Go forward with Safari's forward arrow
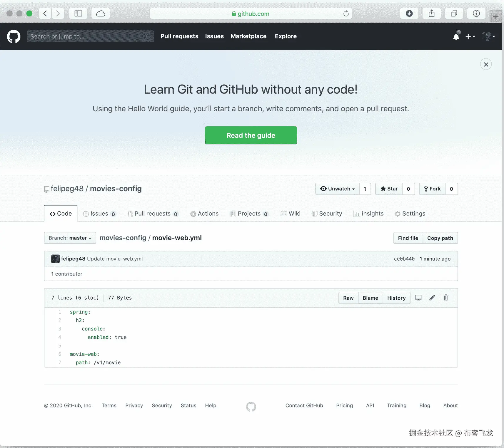The height and width of the screenshot is (448, 504). [x=58, y=14]
